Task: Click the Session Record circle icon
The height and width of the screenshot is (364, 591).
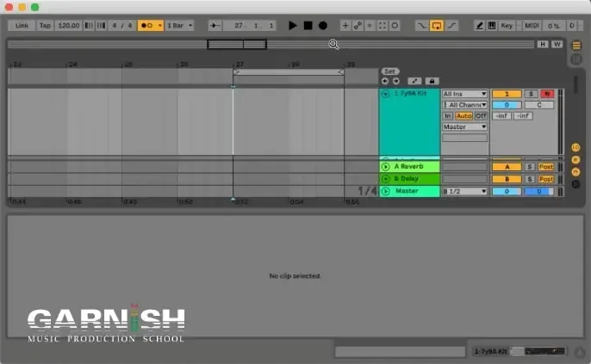Action: pyautogui.click(x=395, y=26)
